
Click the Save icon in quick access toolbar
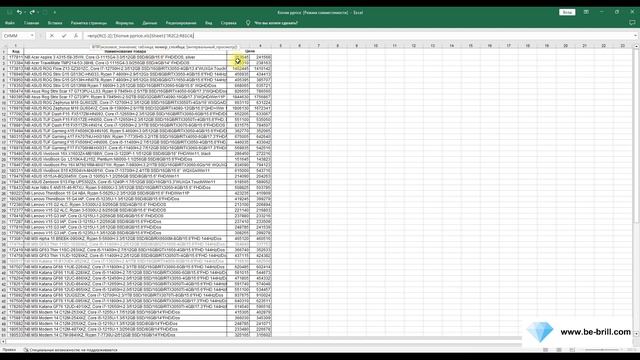[x=9, y=12]
